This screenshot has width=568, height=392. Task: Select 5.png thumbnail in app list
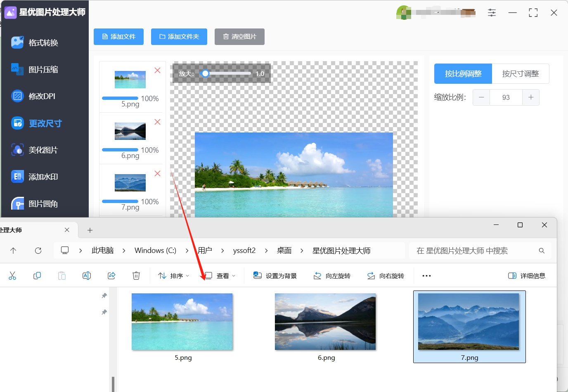[x=130, y=80]
